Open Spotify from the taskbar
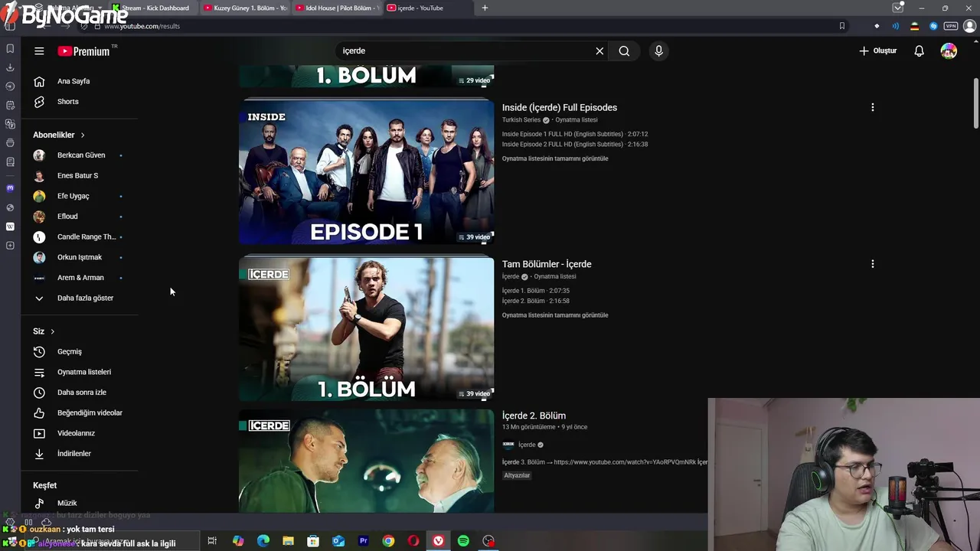The height and width of the screenshot is (551, 980). click(463, 541)
